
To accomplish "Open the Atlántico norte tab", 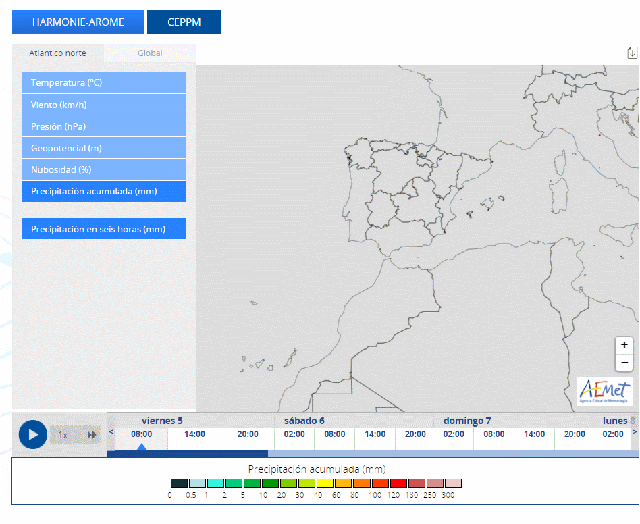I will click(x=58, y=53).
